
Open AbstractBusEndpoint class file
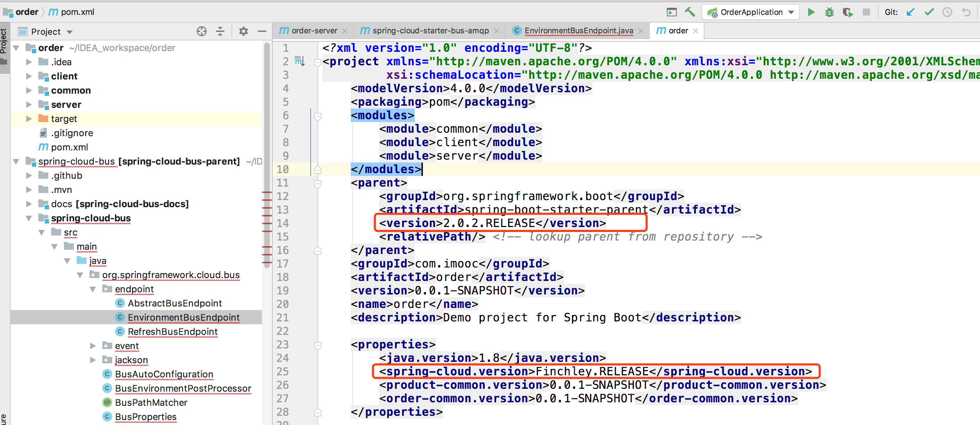click(x=175, y=303)
